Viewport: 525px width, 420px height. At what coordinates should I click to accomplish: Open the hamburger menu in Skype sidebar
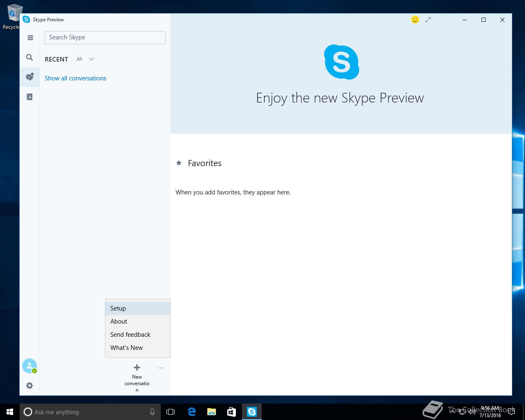click(30, 38)
